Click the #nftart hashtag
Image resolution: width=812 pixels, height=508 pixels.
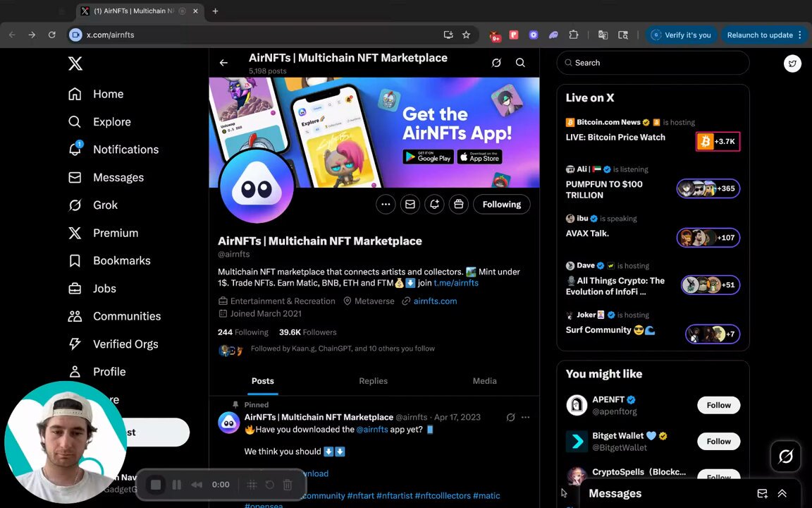[360, 496]
